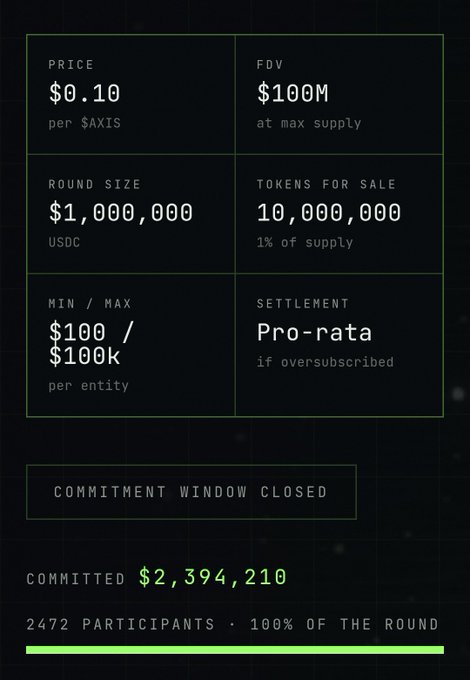The height and width of the screenshot is (680, 470).
Task: Select the 2472 Participants text
Action: [x=120, y=624]
